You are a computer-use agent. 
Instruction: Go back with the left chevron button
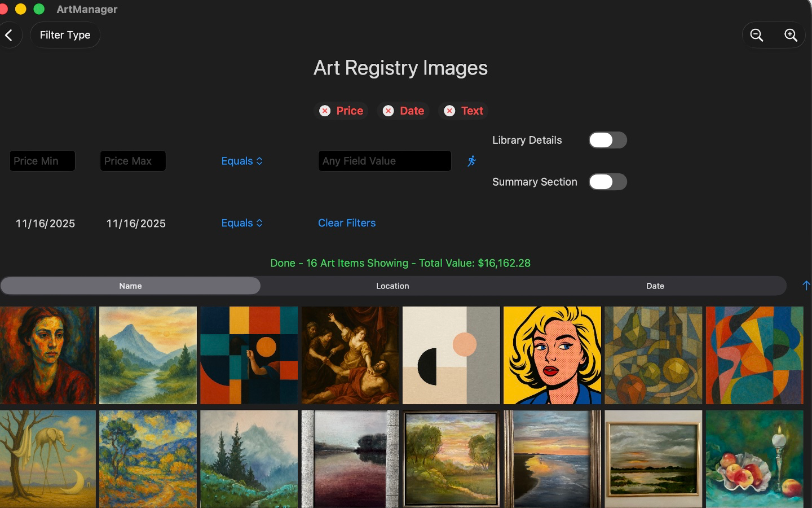tap(10, 35)
